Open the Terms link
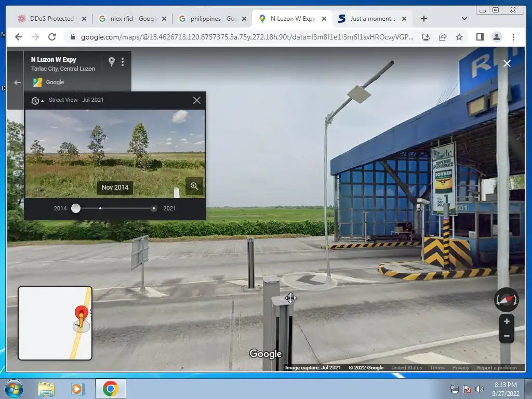 pyautogui.click(x=437, y=368)
